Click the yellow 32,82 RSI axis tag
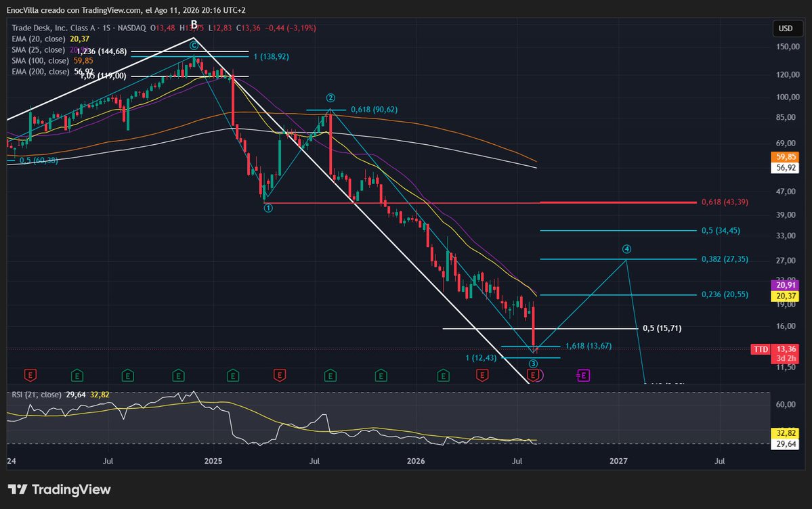Image resolution: width=812 pixels, height=509 pixels. click(x=786, y=433)
